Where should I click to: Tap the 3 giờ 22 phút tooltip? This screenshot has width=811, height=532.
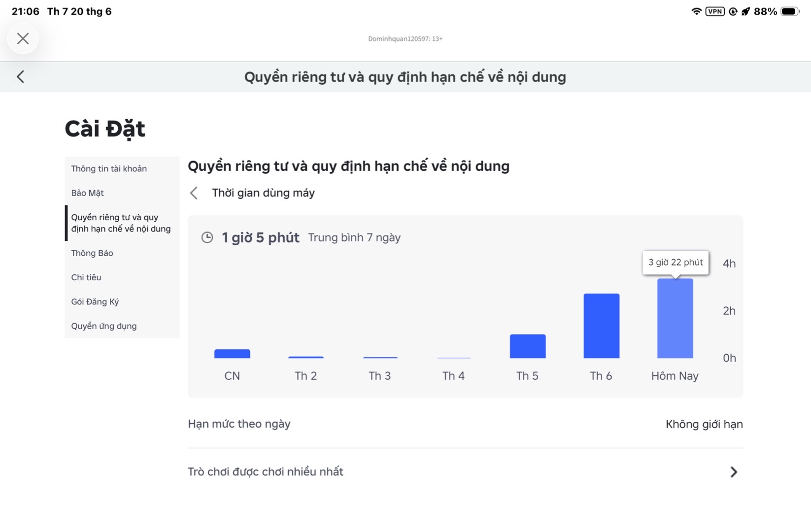(676, 263)
